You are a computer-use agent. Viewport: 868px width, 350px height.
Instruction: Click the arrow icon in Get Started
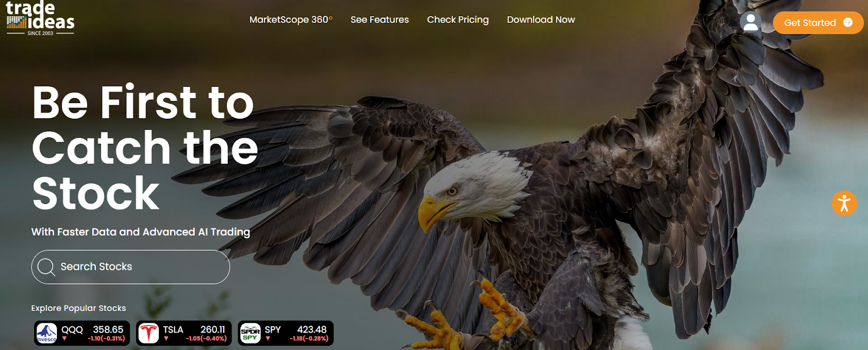point(848,23)
